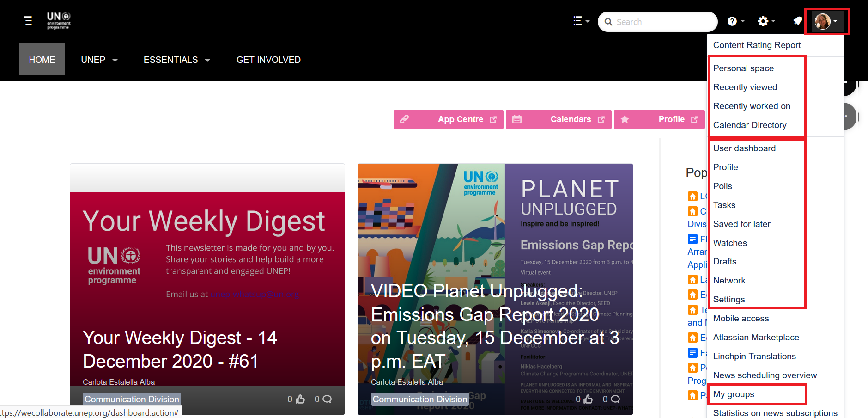The width and height of the screenshot is (868, 418).
Task: Open Your Weekly Digest #61 article
Action: [x=180, y=349]
